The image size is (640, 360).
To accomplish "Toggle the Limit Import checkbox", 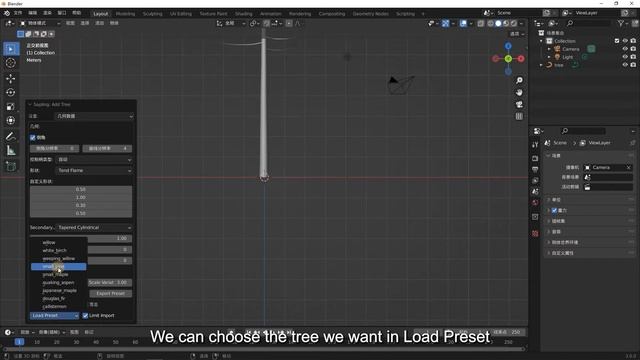I will [85, 316].
